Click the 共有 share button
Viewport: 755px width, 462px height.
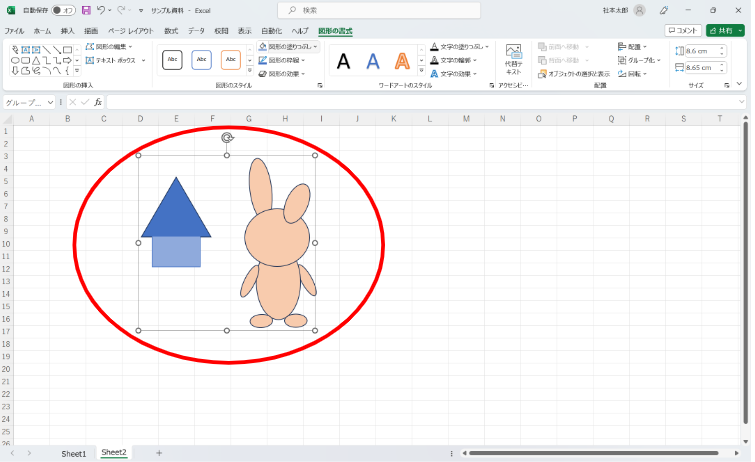(x=725, y=30)
